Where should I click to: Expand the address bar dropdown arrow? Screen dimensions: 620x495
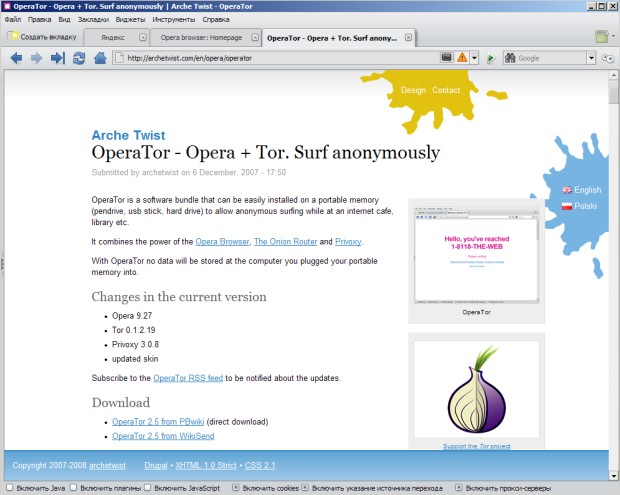(x=447, y=58)
